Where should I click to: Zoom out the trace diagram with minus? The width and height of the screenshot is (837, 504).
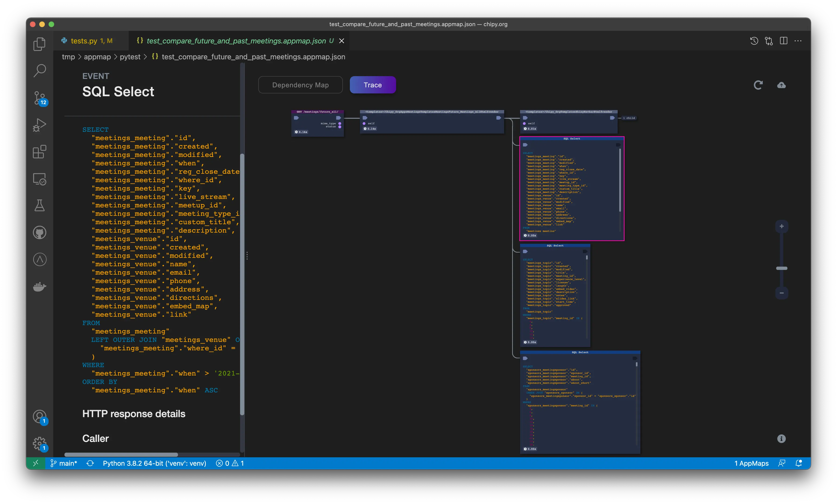click(781, 293)
